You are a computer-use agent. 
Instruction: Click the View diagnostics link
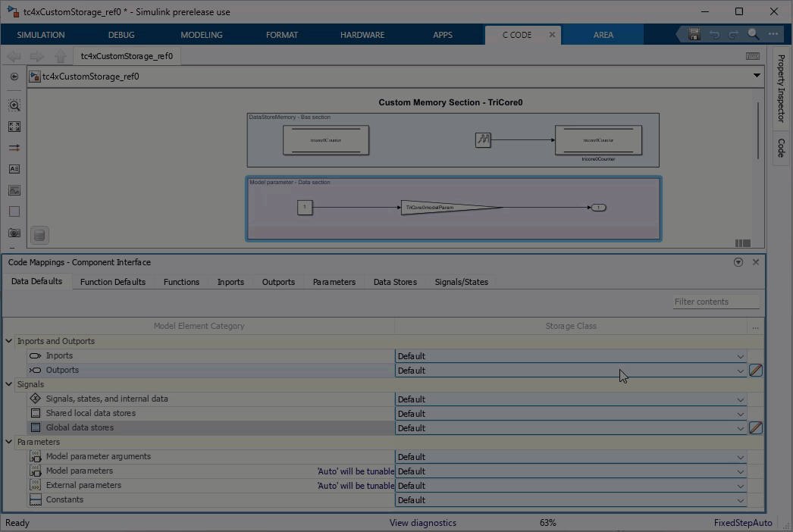pyautogui.click(x=422, y=523)
